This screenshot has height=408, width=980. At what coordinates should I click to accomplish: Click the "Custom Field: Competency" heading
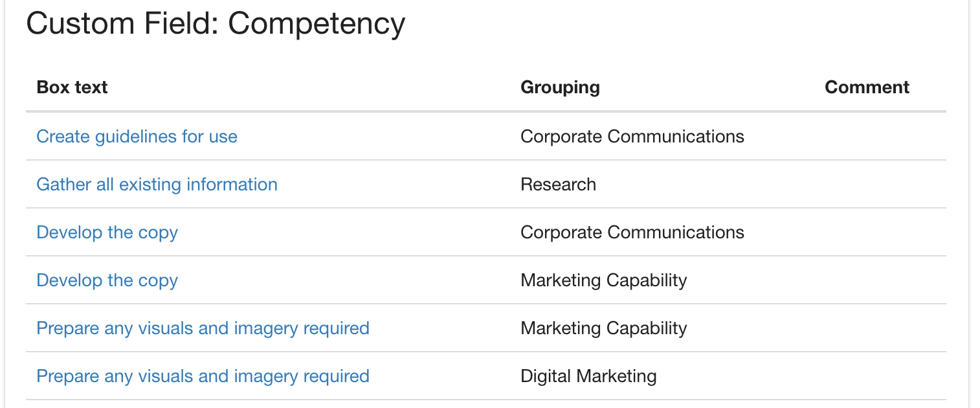(216, 24)
